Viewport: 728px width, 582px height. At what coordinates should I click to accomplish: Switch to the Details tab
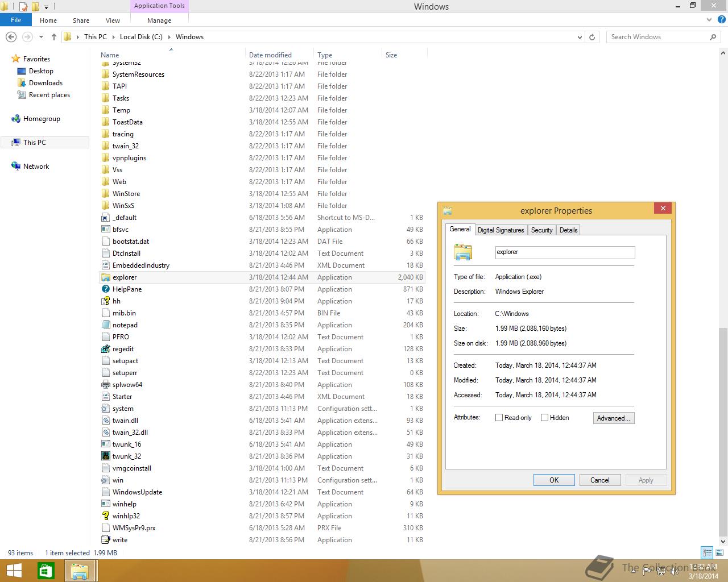[568, 230]
